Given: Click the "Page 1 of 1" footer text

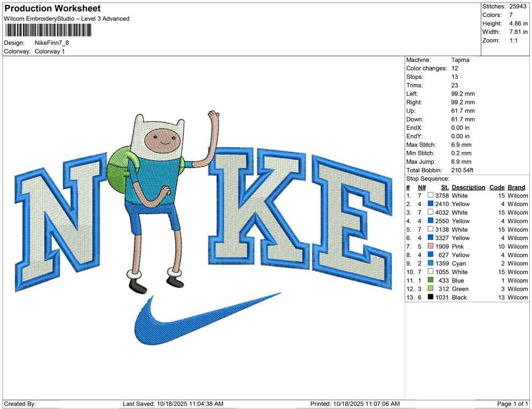Looking at the screenshot, I should tap(512, 404).
